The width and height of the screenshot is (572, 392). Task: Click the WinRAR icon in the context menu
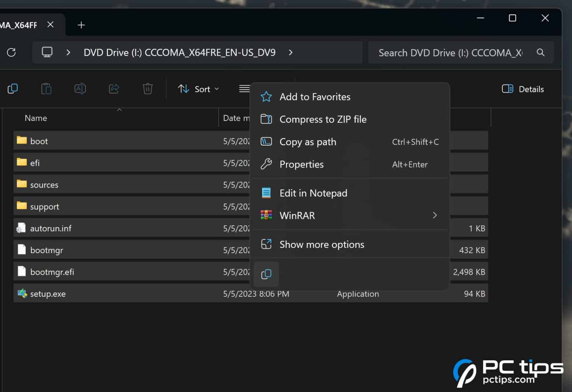point(266,215)
